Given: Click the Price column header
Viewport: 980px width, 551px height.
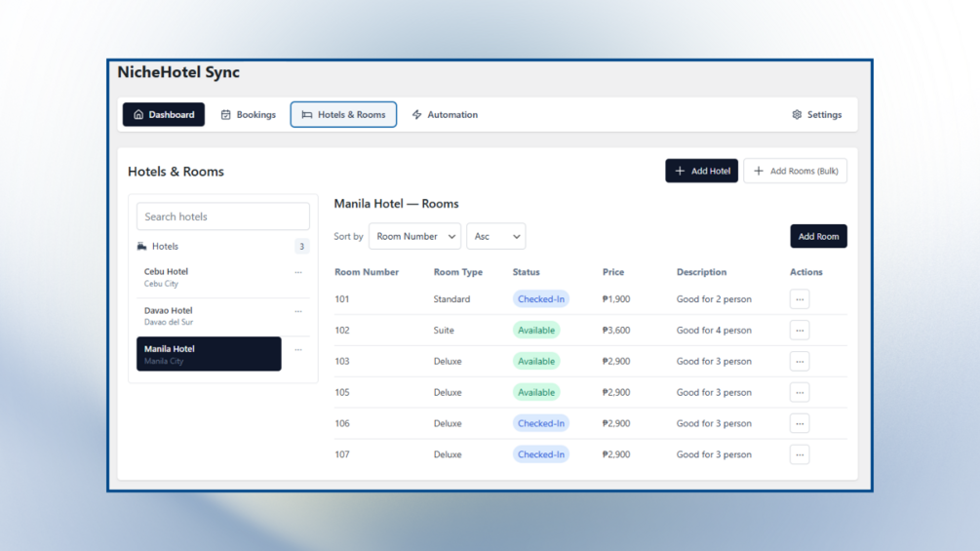Looking at the screenshot, I should point(613,272).
